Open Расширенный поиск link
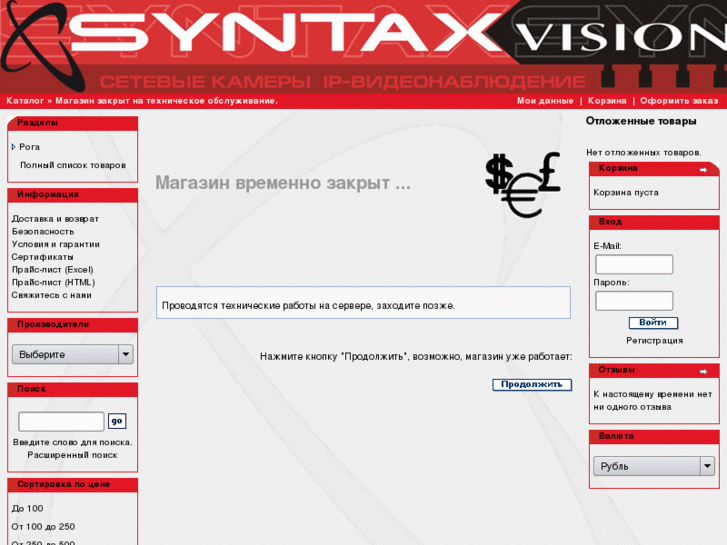 tap(72, 455)
